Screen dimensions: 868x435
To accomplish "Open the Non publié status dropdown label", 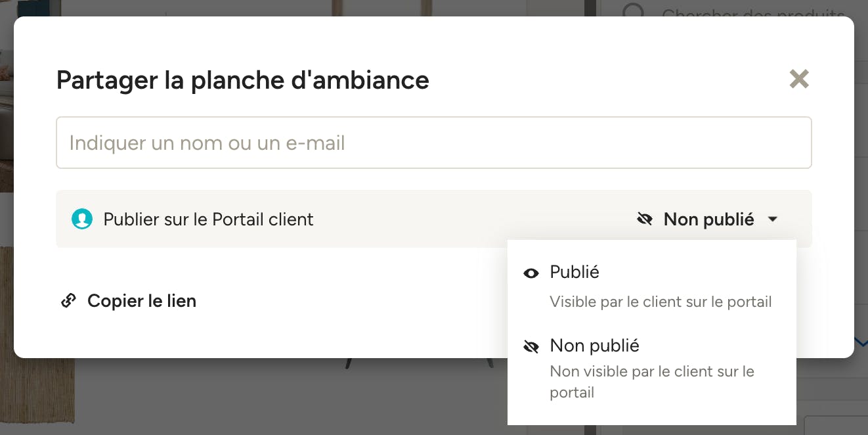I will point(708,219).
